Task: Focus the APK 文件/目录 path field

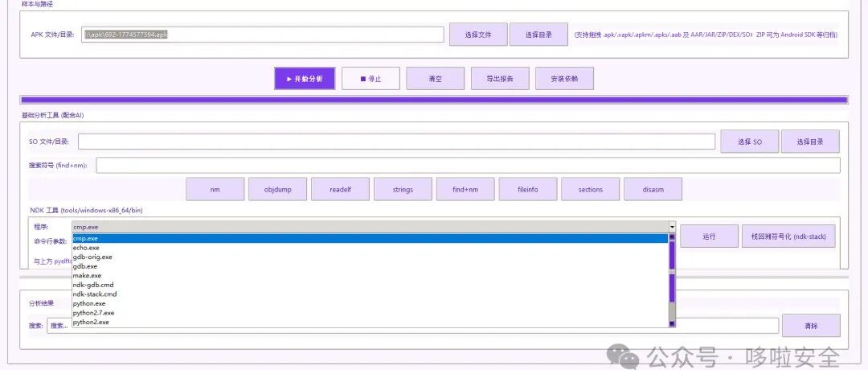Action: click(262, 35)
